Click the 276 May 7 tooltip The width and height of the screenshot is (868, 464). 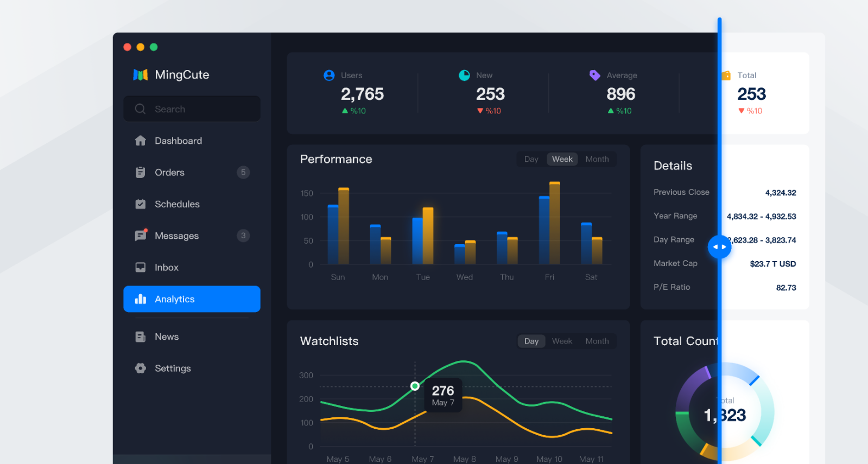[x=443, y=396]
